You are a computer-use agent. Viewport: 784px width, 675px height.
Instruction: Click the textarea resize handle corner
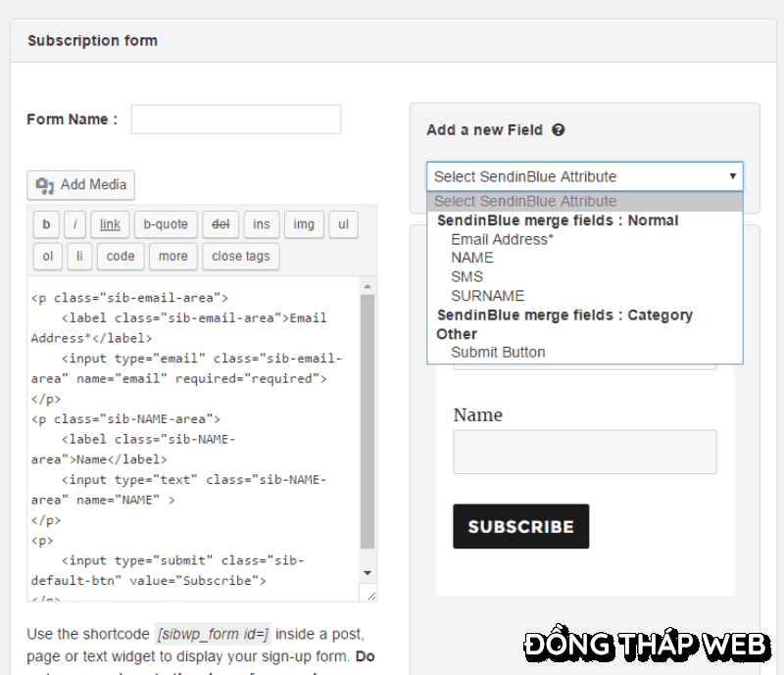(371, 595)
